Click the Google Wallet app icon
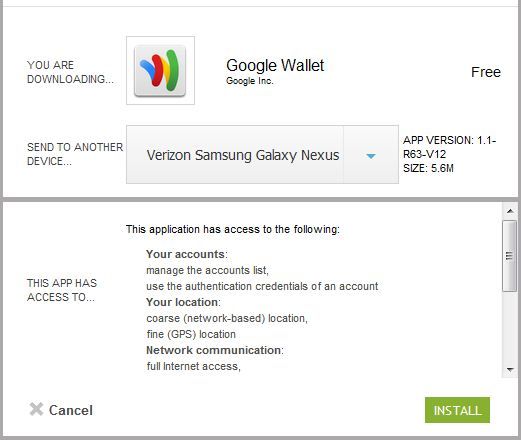The height and width of the screenshot is (440, 521). (160, 71)
